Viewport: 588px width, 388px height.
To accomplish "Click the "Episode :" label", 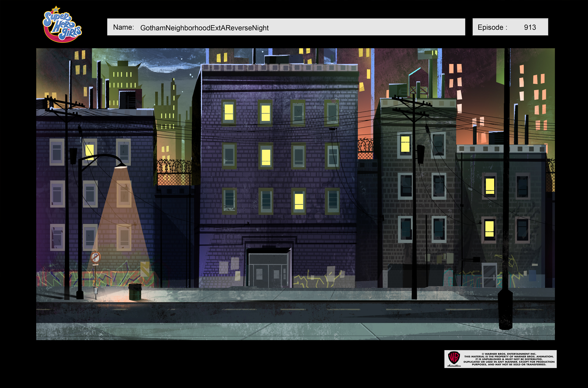I will [x=492, y=27].
